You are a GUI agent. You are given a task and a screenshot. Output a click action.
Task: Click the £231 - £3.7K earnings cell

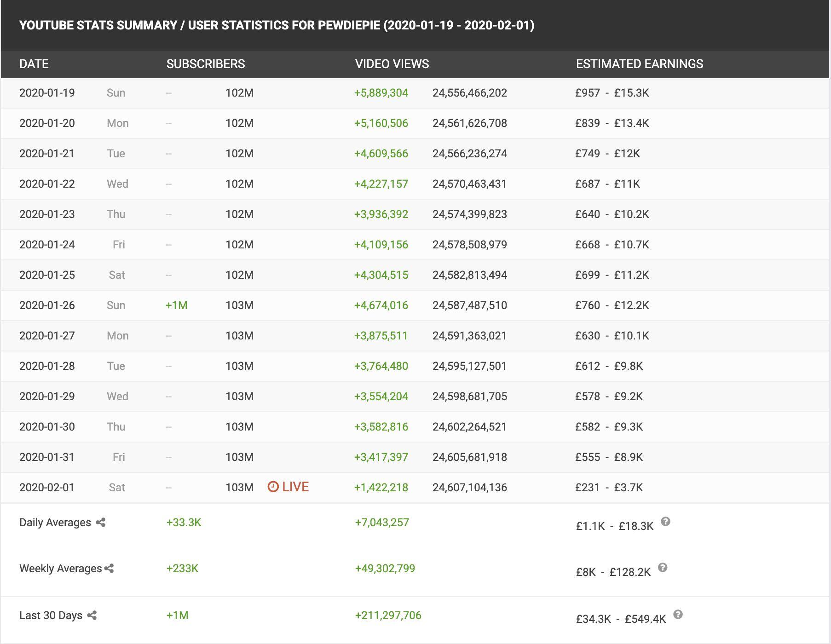pyautogui.click(x=609, y=488)
